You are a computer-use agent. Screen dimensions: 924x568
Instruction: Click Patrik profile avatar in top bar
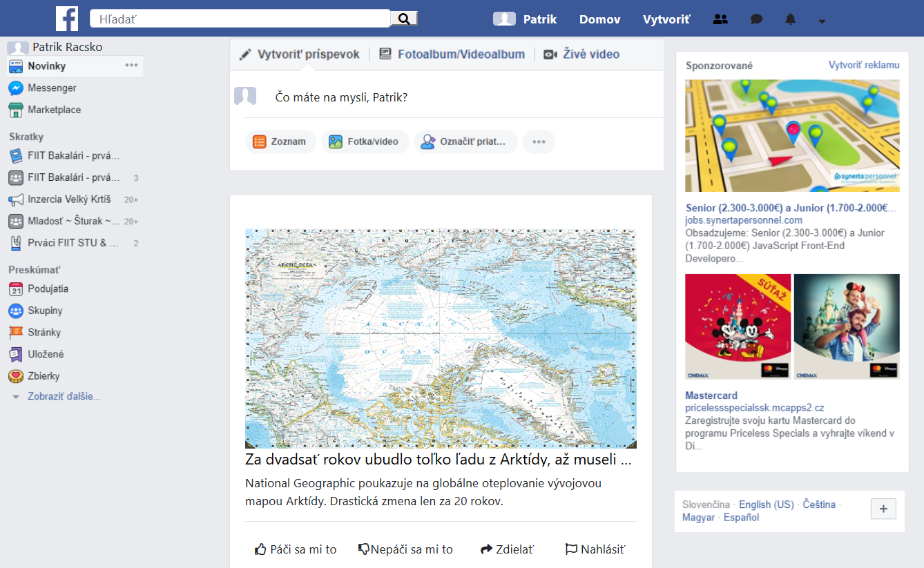504,19
